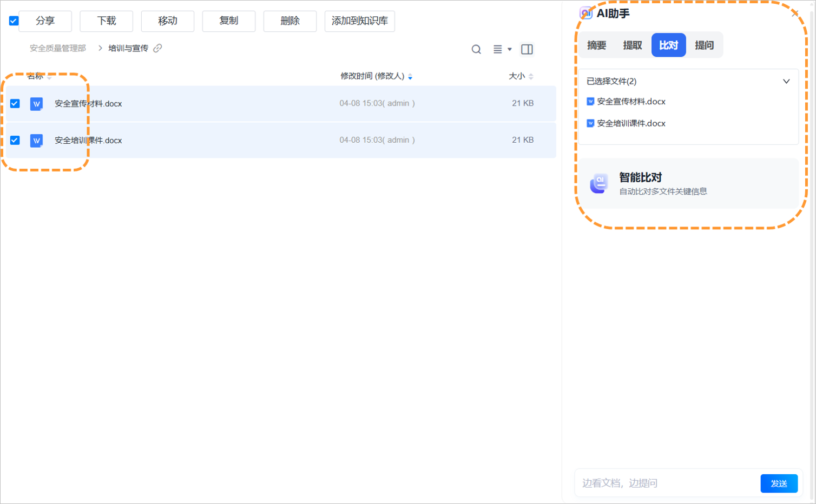Collapse the 已选择文件(2) section
The width and height of the screenshot is (816, 504).
pos(786,81)
